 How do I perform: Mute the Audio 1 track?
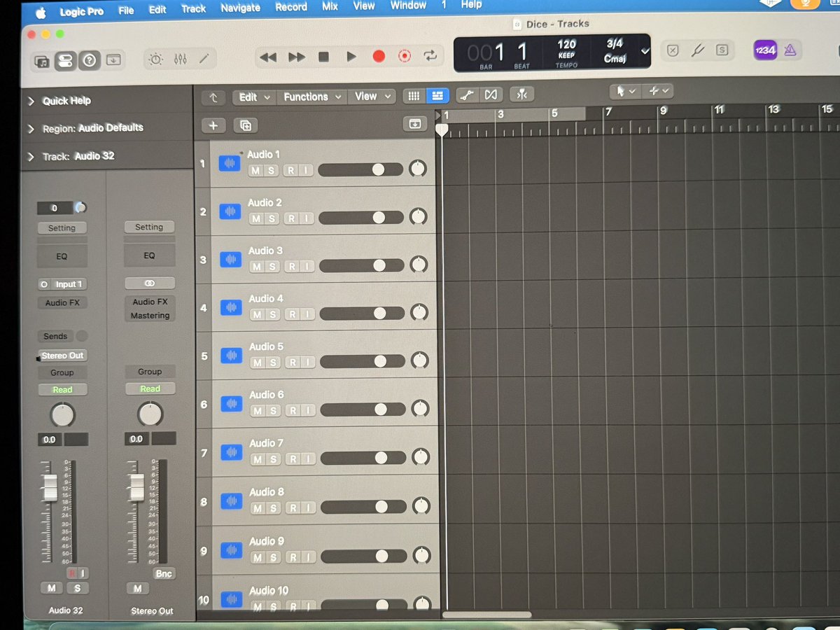tap(255, 170)
